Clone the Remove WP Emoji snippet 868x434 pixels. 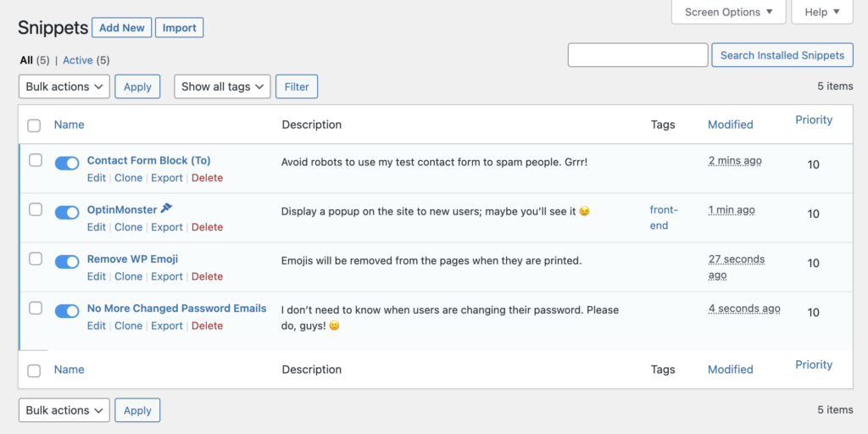[129, 276]
